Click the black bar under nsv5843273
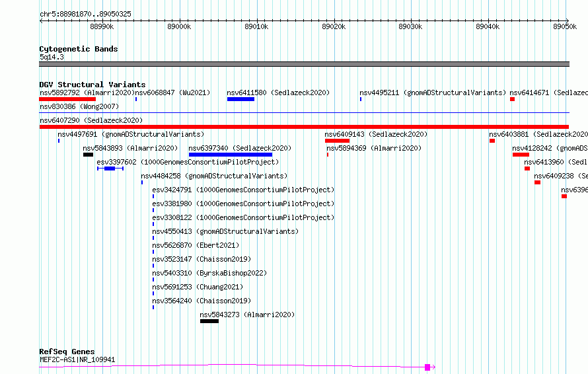The image size is (588, 374). point(209,321)
